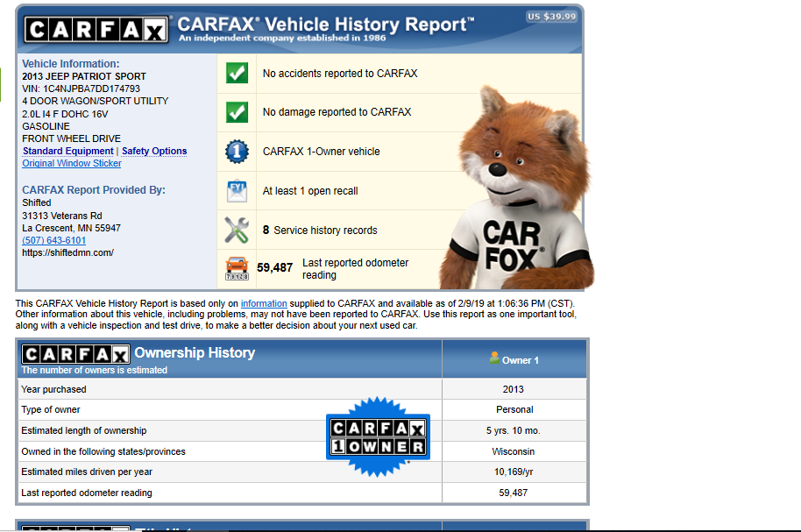Click 'Owned in the following states/provinces' label
The image size is (801, 532).
click(103, 451)
